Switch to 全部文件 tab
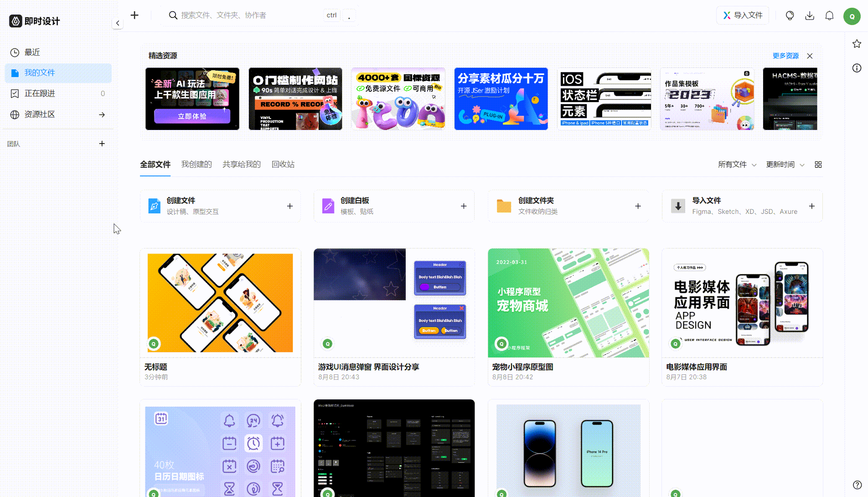This screenshot has width=868, height=497. (155, 165)
